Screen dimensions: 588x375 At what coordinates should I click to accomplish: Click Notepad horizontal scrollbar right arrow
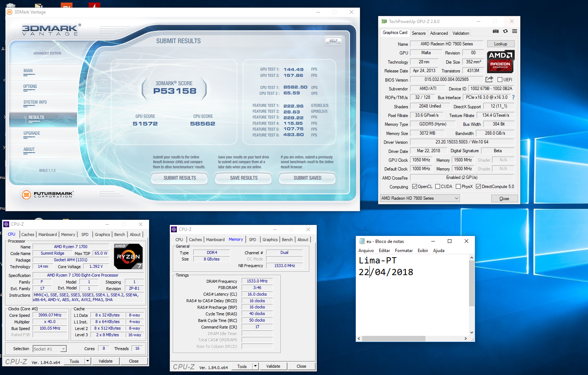click(x=465, y=339)
